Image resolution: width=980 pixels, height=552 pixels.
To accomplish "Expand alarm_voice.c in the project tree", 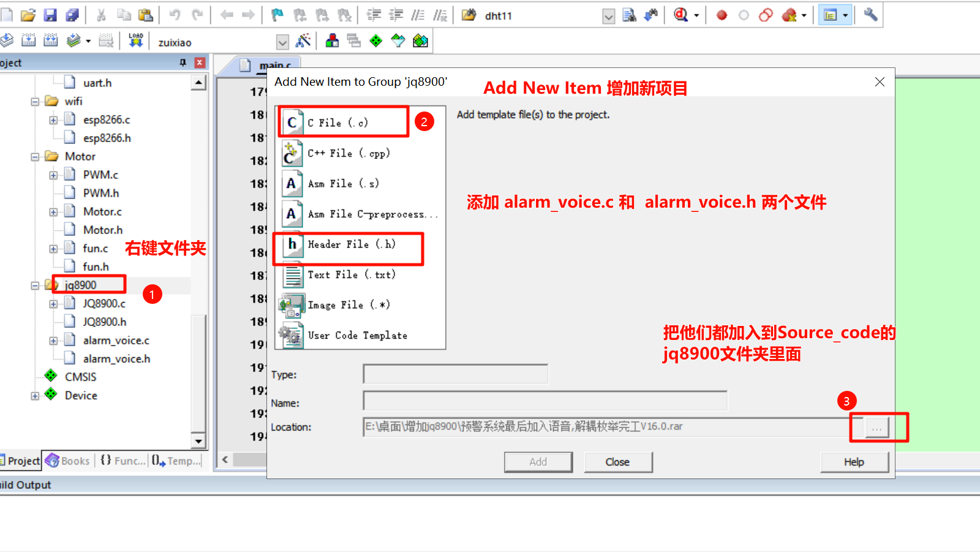I will (x=54, y=341).
